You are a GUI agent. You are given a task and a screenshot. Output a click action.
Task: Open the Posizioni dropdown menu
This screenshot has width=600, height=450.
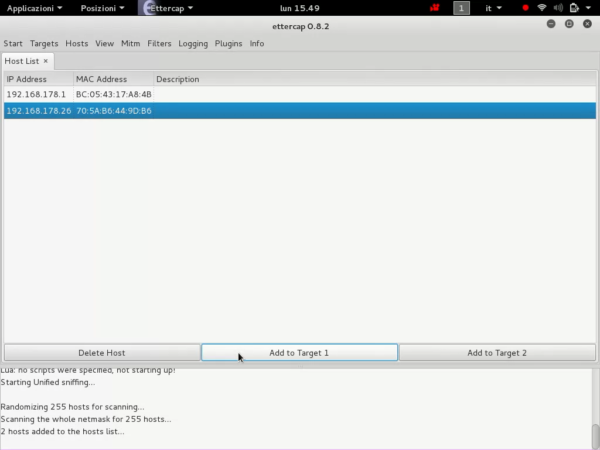point(102,8)
